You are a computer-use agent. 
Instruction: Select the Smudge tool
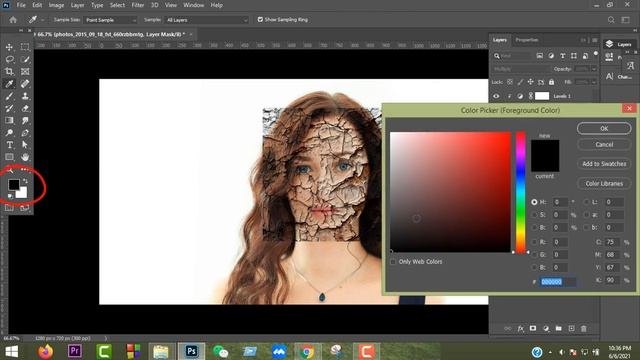(25, 120)
